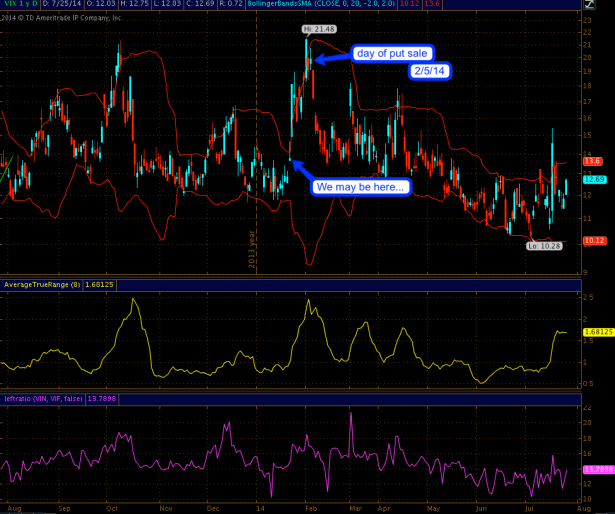
Task: Click the red 13.6 upper band price tag
Action: [x=591, y=161]
